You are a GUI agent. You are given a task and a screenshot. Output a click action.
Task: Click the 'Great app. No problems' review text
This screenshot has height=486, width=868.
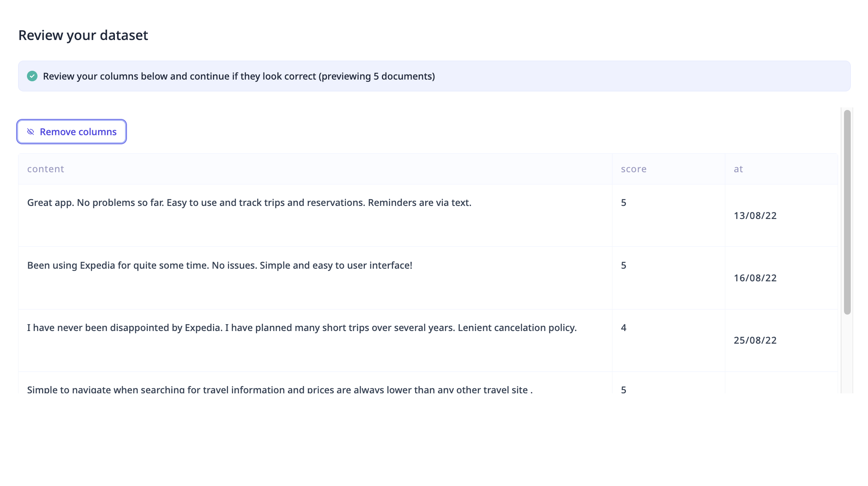pos(249,203)
